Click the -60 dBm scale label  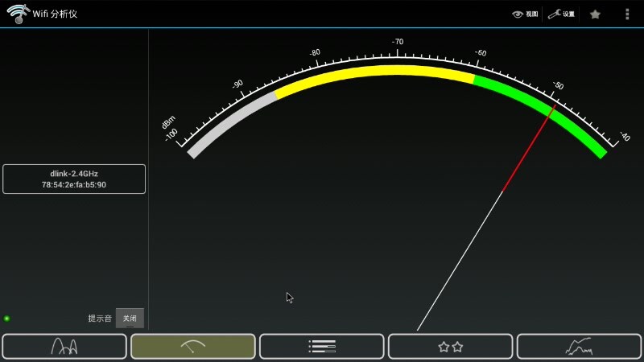[481, 53]
